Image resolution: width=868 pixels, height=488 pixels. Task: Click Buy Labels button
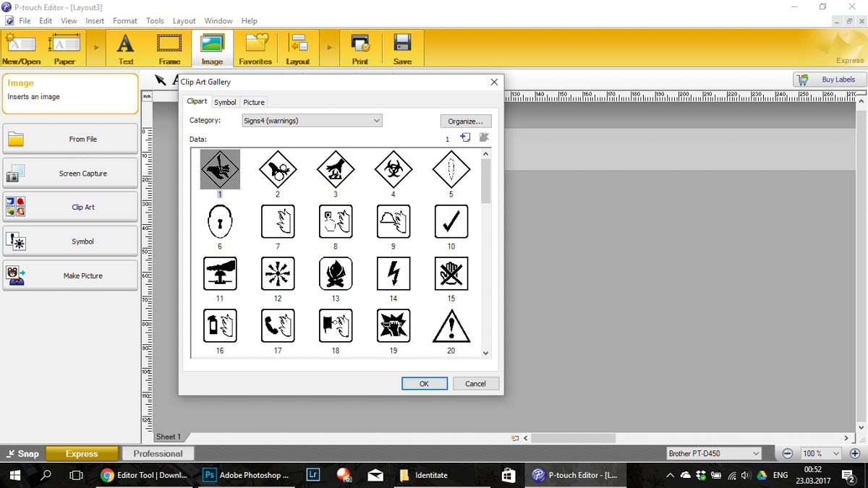tap(829, 80)
